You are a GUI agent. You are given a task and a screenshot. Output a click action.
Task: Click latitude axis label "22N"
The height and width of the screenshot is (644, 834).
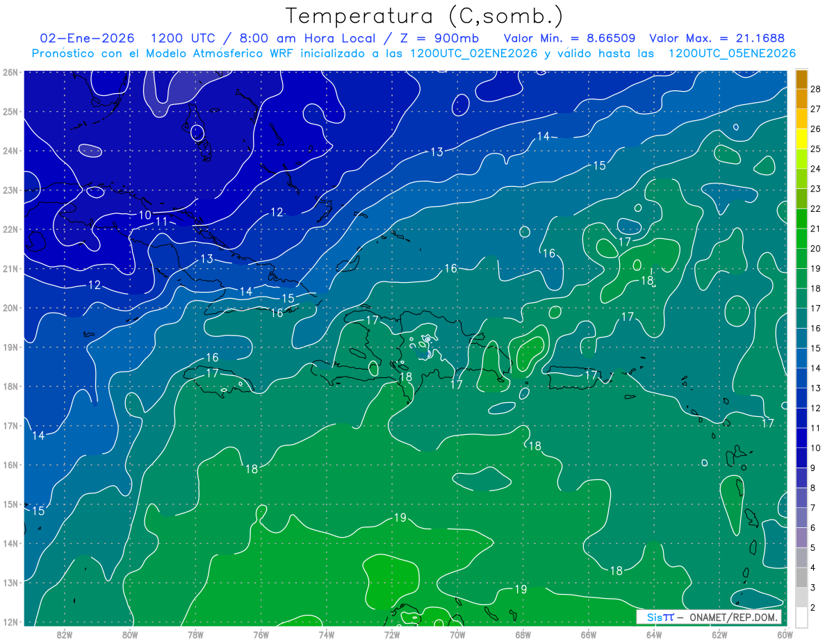tap(10, 229)
